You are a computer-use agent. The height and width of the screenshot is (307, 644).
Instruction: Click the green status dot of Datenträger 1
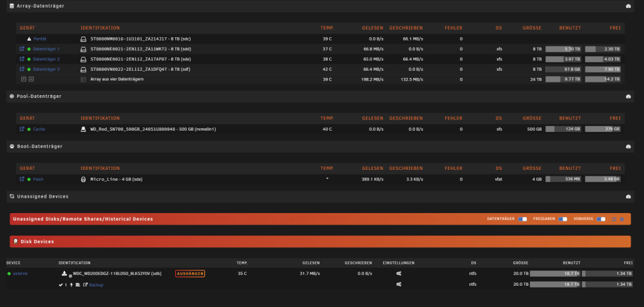click(x=29, y=49)
